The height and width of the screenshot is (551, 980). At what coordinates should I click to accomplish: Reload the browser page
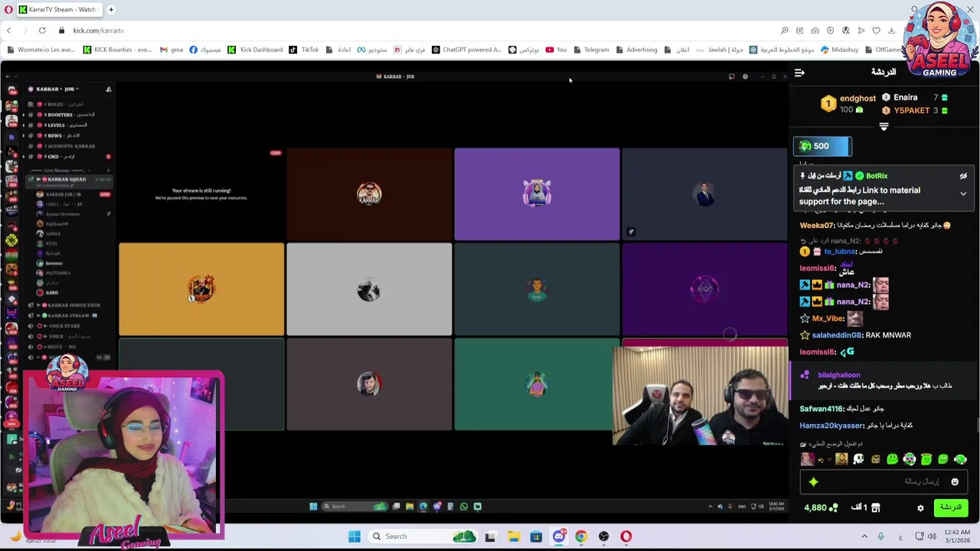pos(42,31)
